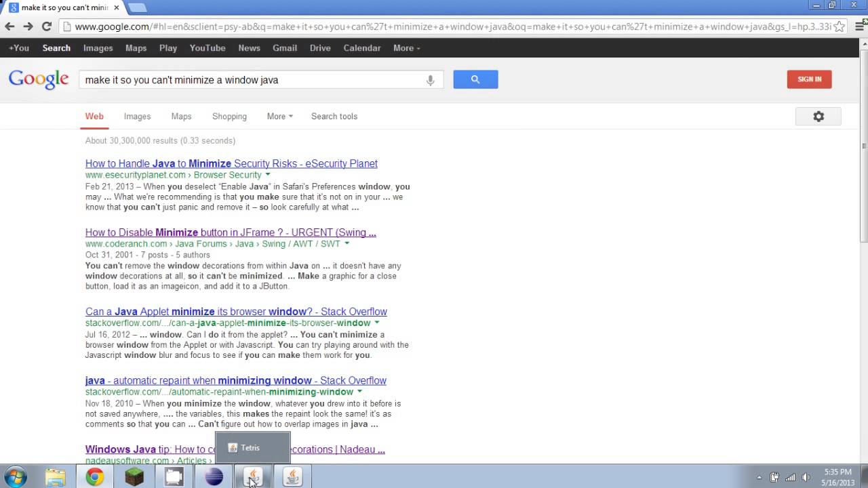Select the last Java icon on the taskbar
Screen dimensions: 868x488
click(293, 477)
